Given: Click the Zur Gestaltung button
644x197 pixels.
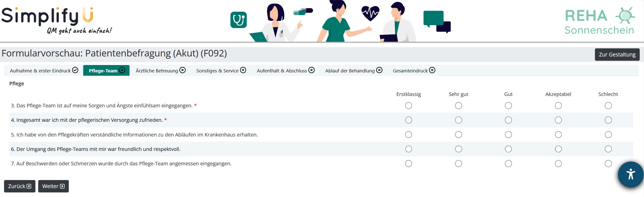Looking at the screenshot, I should [617, 55].
